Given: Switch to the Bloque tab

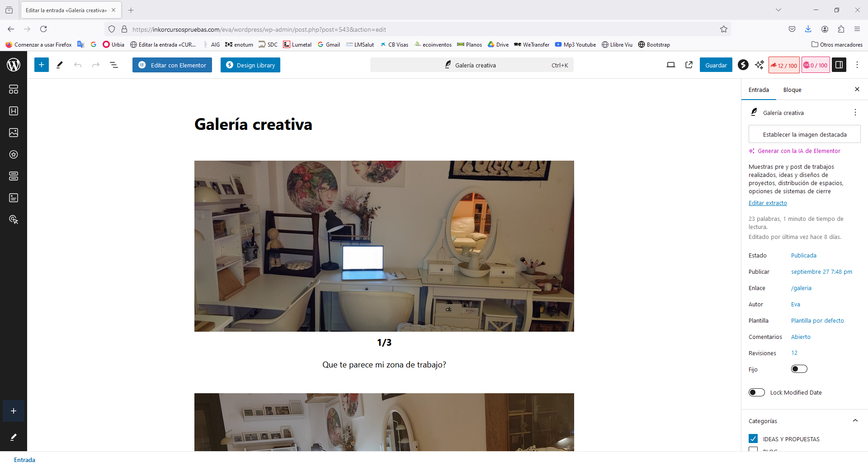Looking at the screenshot, I should (792, 90).
